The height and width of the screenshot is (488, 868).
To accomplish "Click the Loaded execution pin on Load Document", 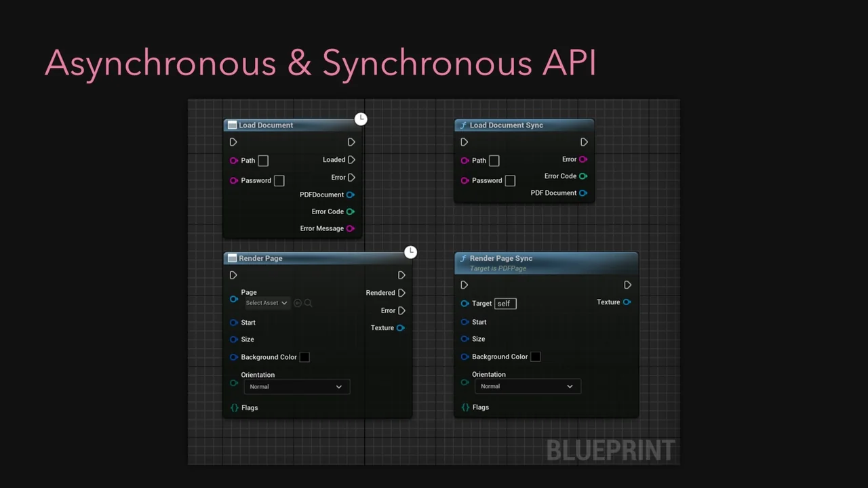I will click(x=351, y=160).
